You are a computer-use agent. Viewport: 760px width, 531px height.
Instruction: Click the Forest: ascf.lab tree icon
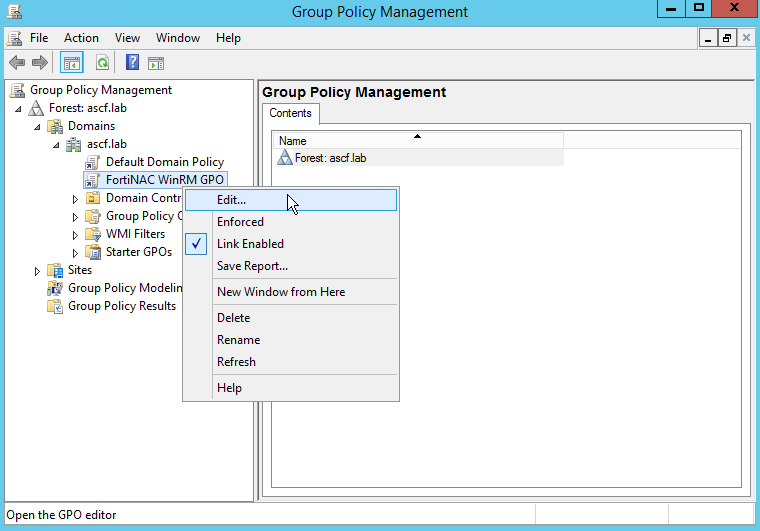click(x=36, y=108)
